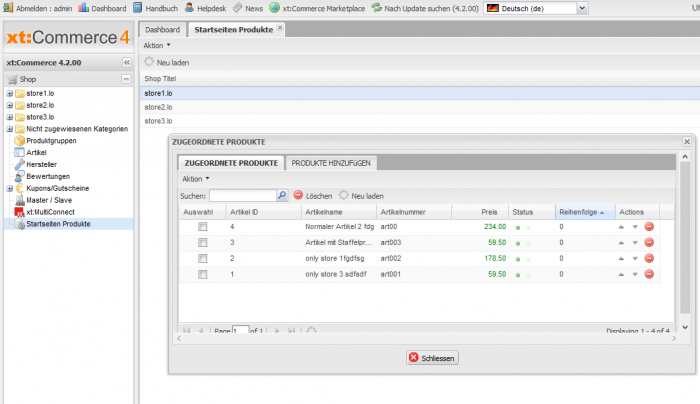Screen dimensions: 700x404
Task: Open Artikel in sidebar tree
Action: pos(36,153)
